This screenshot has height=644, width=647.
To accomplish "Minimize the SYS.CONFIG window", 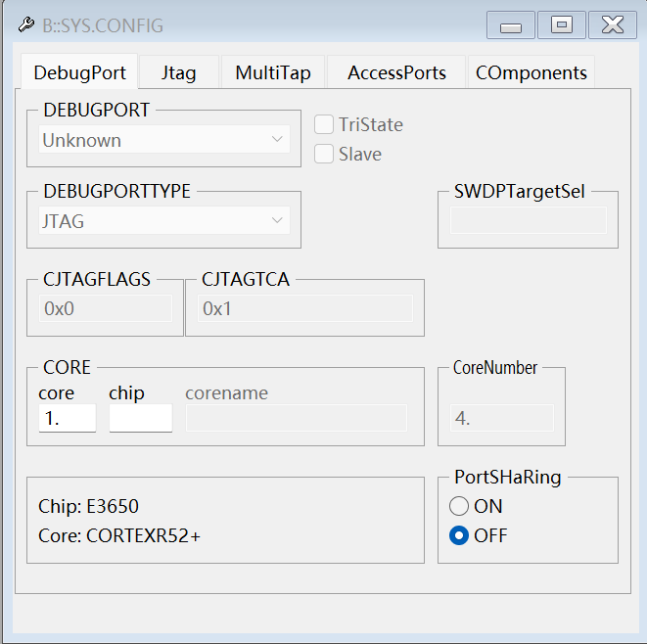I will coord(510,25).
